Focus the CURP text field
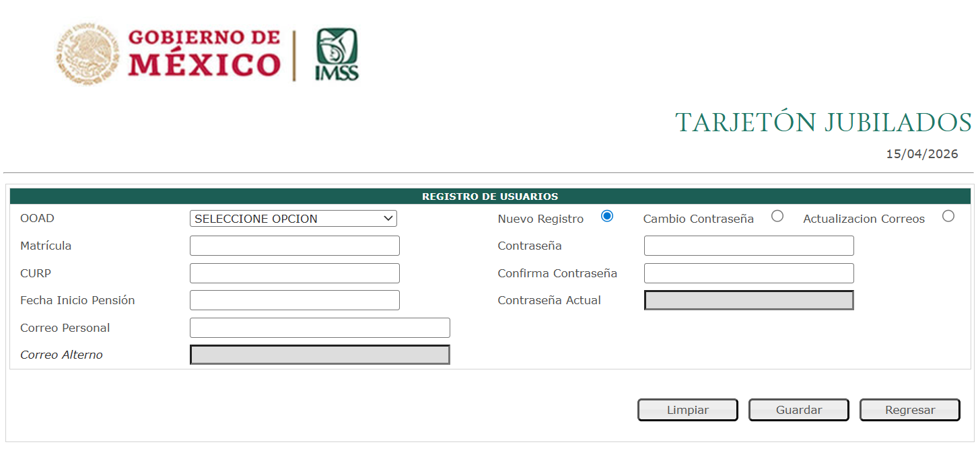Screen dimensions: 980x461 [x=294, y=273]
